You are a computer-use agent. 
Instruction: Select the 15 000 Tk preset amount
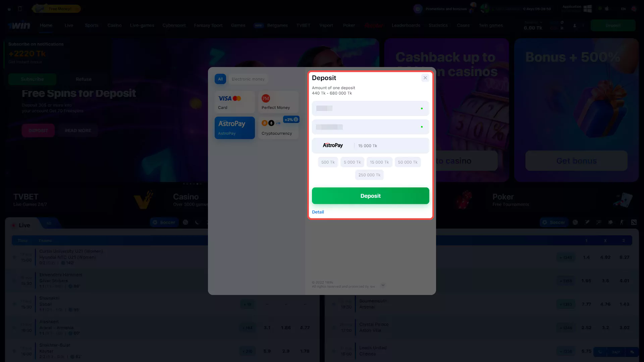379,162
